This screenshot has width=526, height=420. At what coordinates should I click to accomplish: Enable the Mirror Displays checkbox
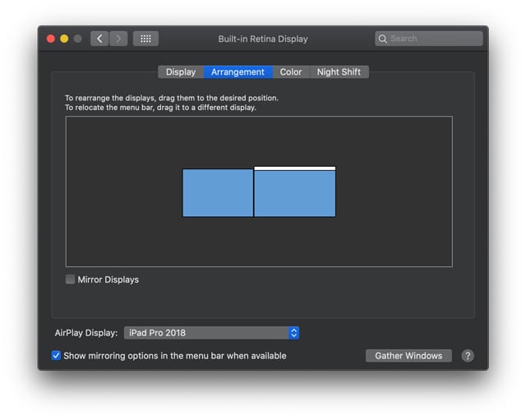tap(70, 279)
